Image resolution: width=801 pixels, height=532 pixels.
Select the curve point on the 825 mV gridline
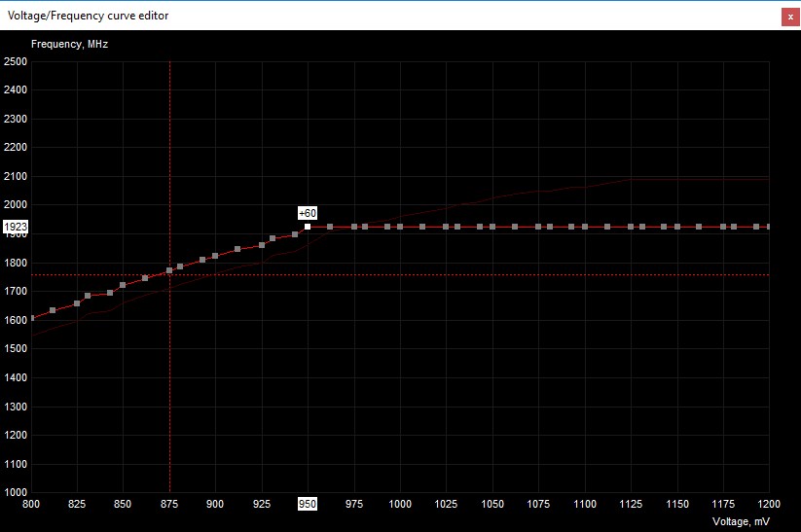(x=77, y=303)
